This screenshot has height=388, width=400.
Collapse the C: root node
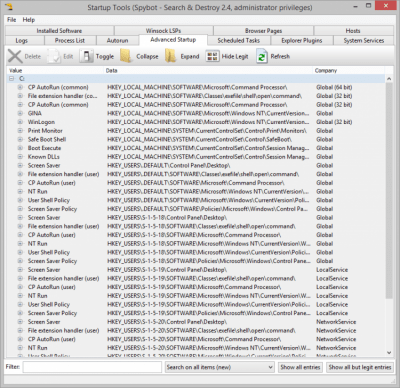12,79
